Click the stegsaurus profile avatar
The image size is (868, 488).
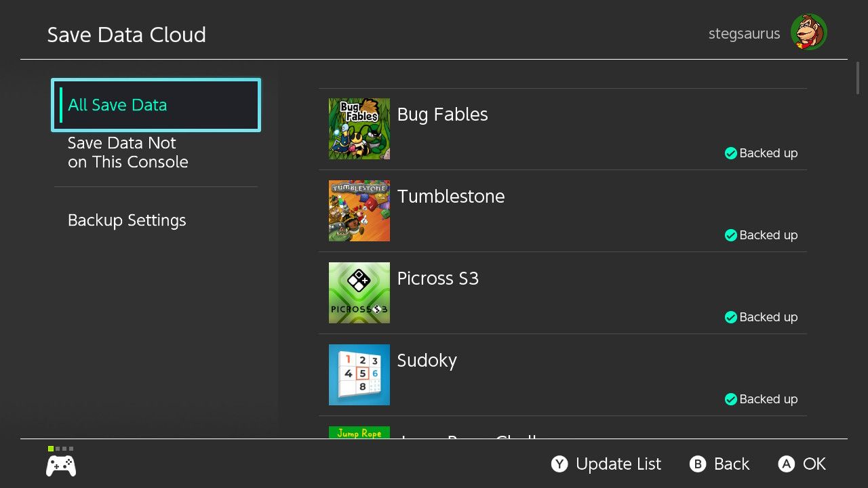coord(808,31)
